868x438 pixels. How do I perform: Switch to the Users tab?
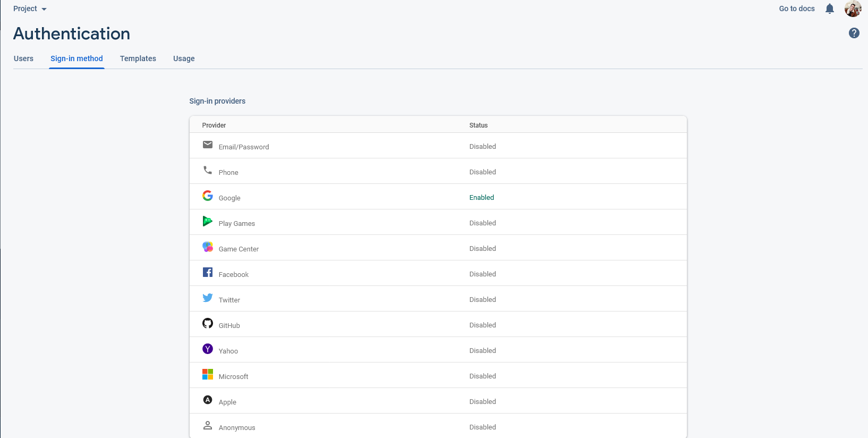click(x=23, y=58)
